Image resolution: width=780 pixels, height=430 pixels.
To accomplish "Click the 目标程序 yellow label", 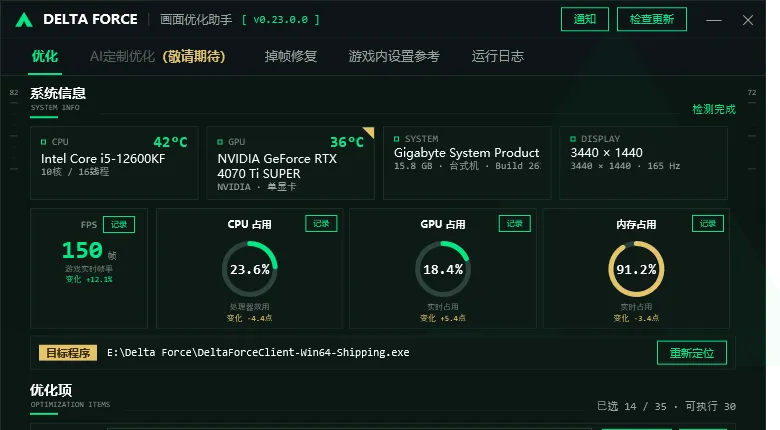I will [x=68, y=353].
